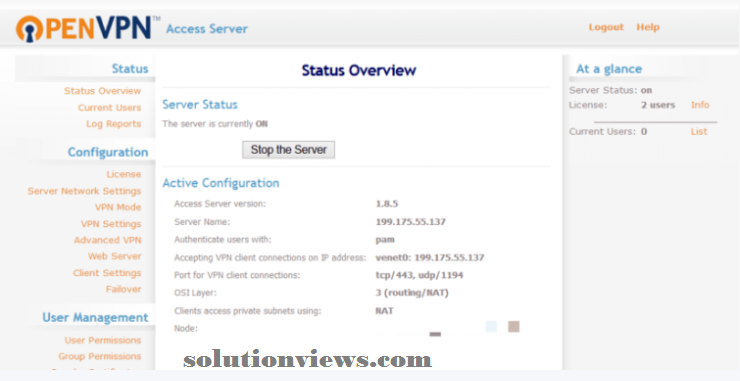The width and height of the screenshot is (740, 381).
Task: Click the Server Status heading
Action: point(200,104)
